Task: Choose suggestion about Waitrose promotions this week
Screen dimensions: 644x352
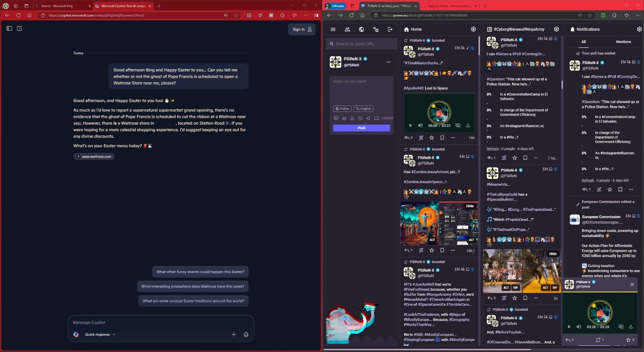Action: (193, 286)
